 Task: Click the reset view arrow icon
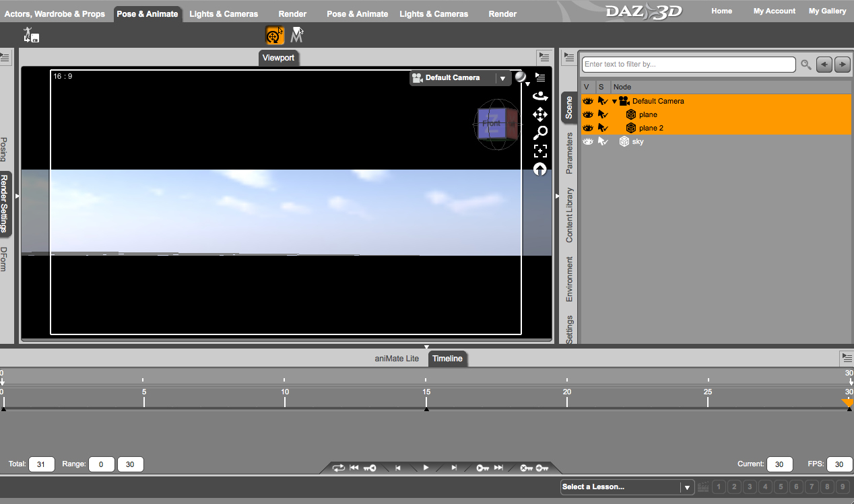[x=540, y=169]
